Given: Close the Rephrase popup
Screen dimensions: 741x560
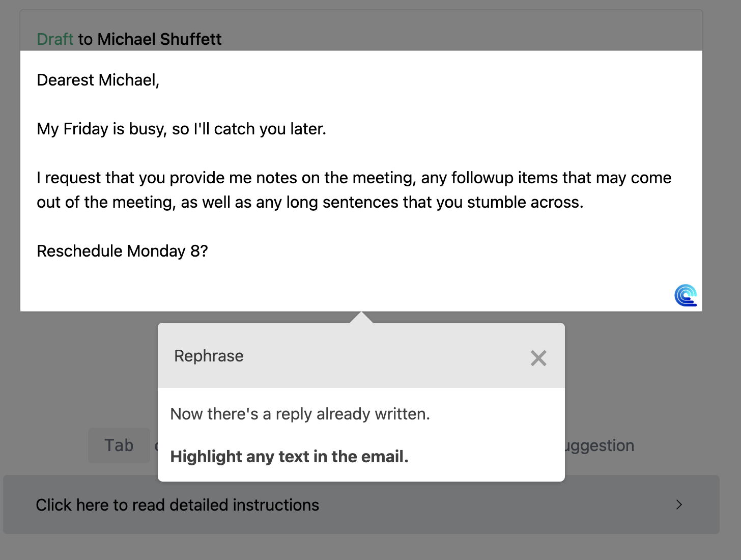Looking at the screenshot, I should [x=538, y=358].
